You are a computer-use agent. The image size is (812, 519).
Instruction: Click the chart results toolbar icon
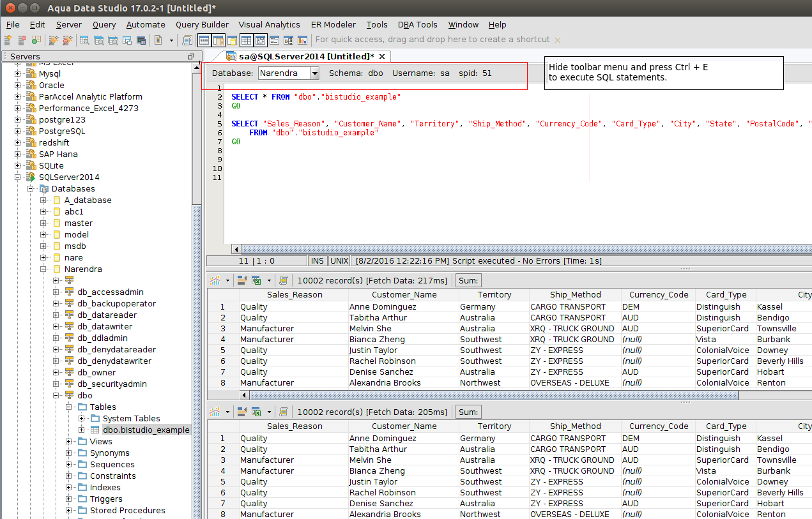[x=303, y=40]
